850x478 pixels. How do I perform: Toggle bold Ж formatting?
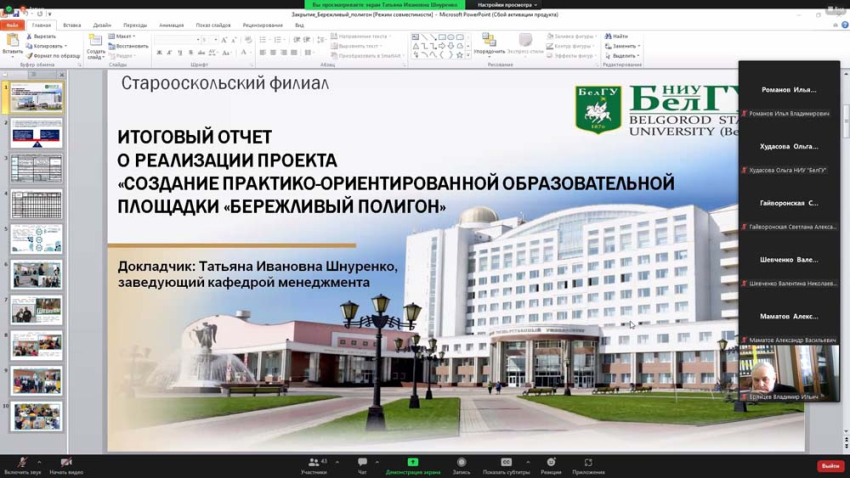(x=159, y=53)
